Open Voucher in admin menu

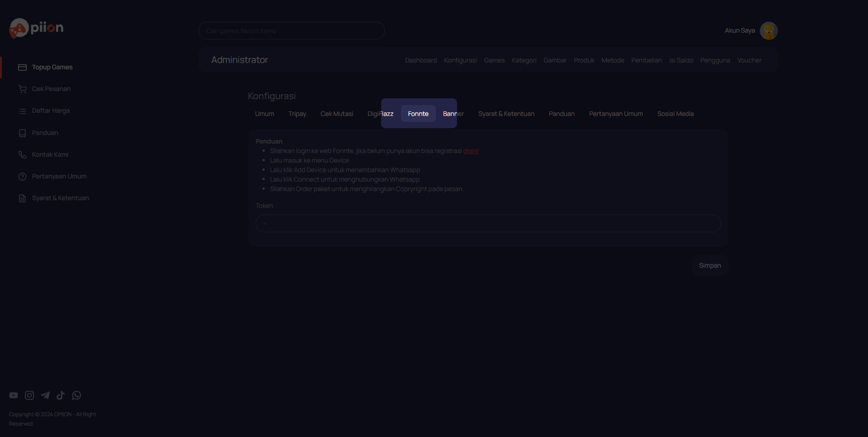click(749, 60)
